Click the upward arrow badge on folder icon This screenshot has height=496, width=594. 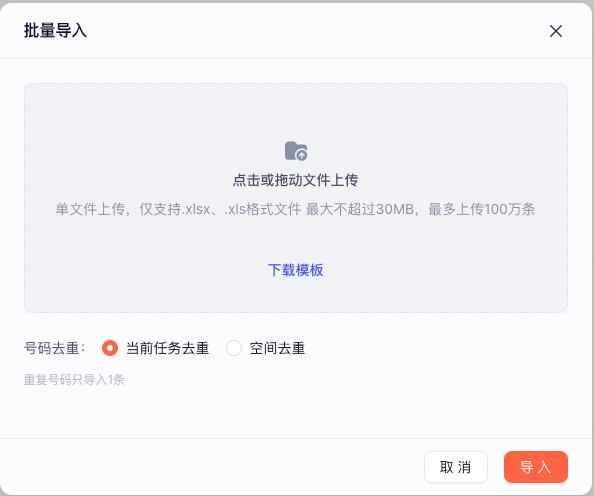[x=302, y=155]
